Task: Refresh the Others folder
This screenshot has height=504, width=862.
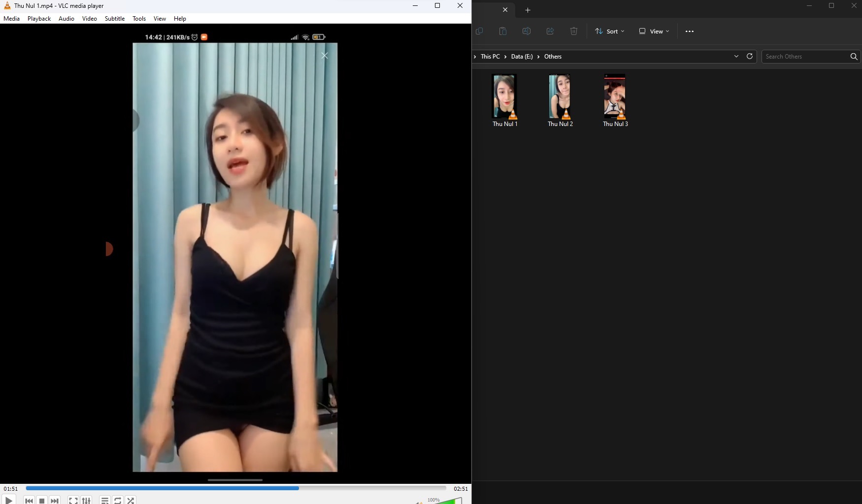Action: (x=750, y=57)
